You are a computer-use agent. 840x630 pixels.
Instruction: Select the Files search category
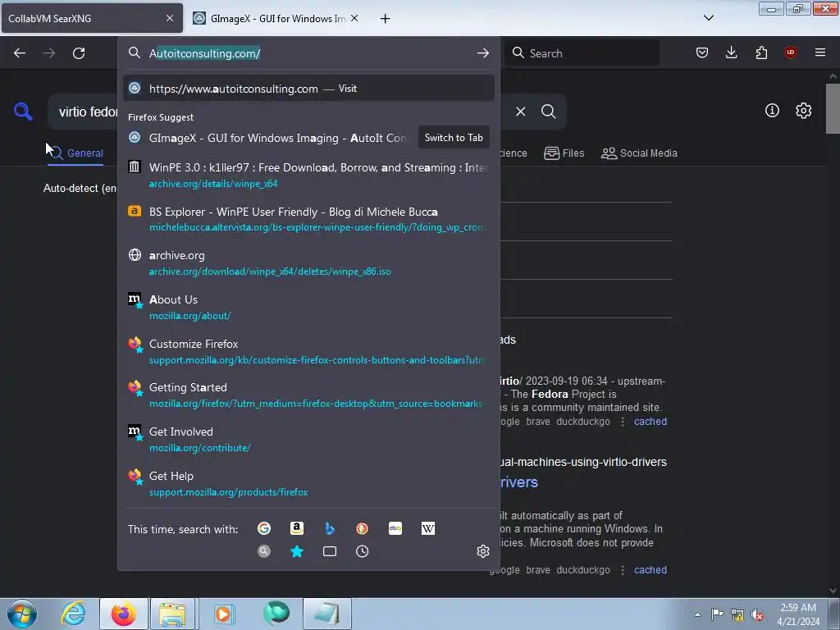coord(564,153)
